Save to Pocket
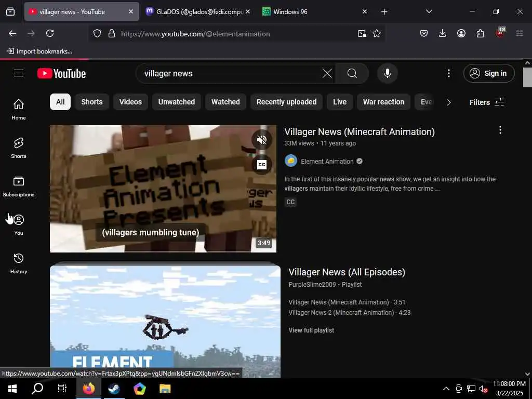Viewport: 532px width, 399px height. (x=424, y=33)
